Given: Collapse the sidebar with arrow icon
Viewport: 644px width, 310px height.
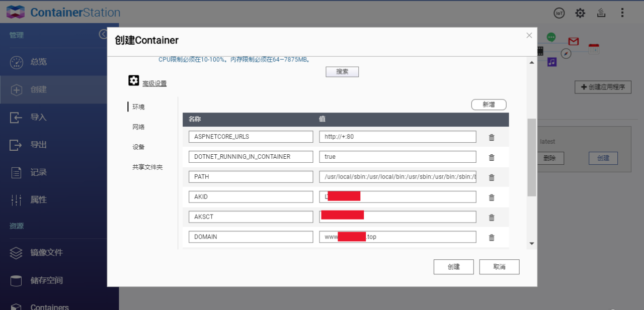Looking at the screenshot, I should coord(103,34).
